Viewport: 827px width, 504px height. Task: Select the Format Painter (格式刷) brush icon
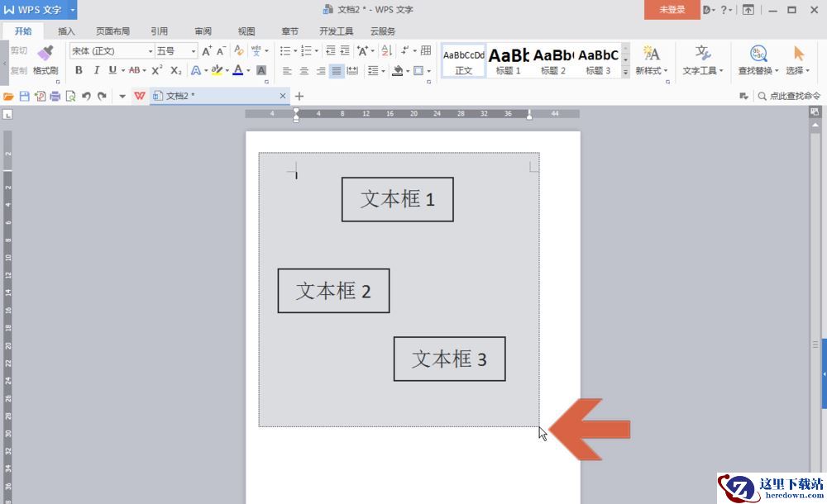tap(45, 53)
